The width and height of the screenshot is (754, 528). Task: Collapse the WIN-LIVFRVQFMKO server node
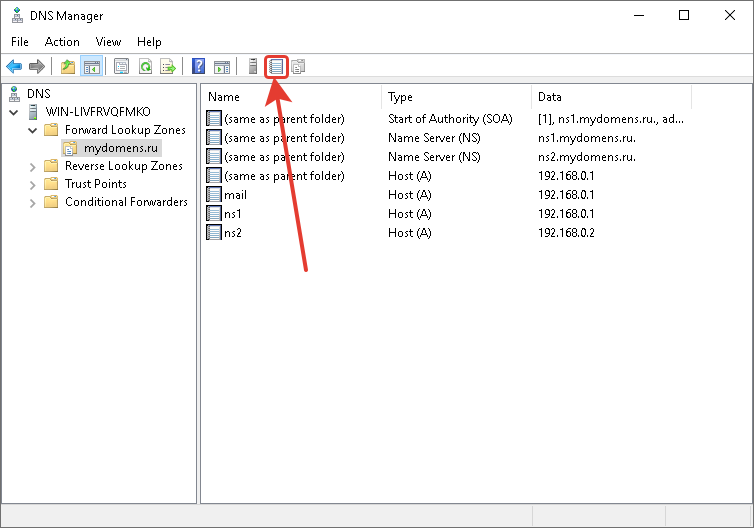[x=14, y=113]
